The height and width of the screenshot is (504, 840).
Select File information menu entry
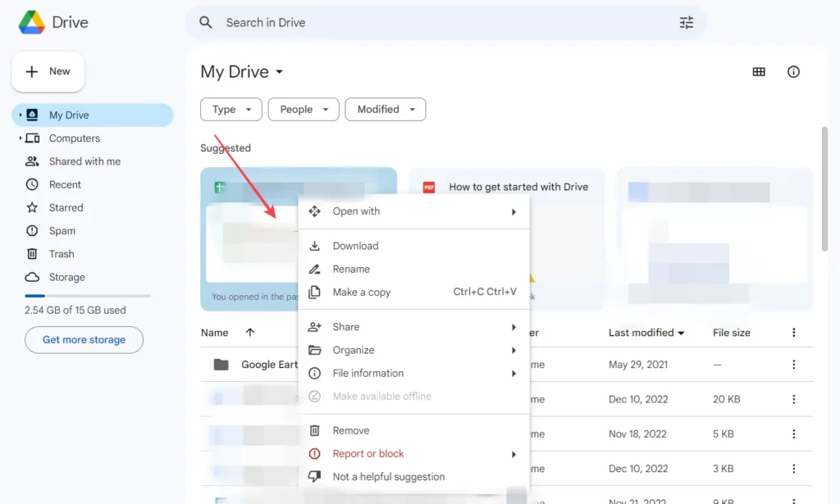(413, 373)
